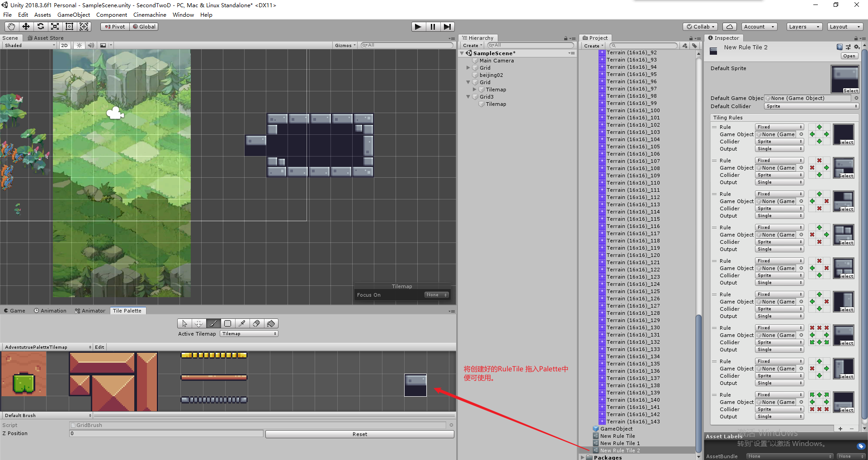Open the Shaded draw mode dropdown
Screen dimensions: 868x460
(30, 45)
